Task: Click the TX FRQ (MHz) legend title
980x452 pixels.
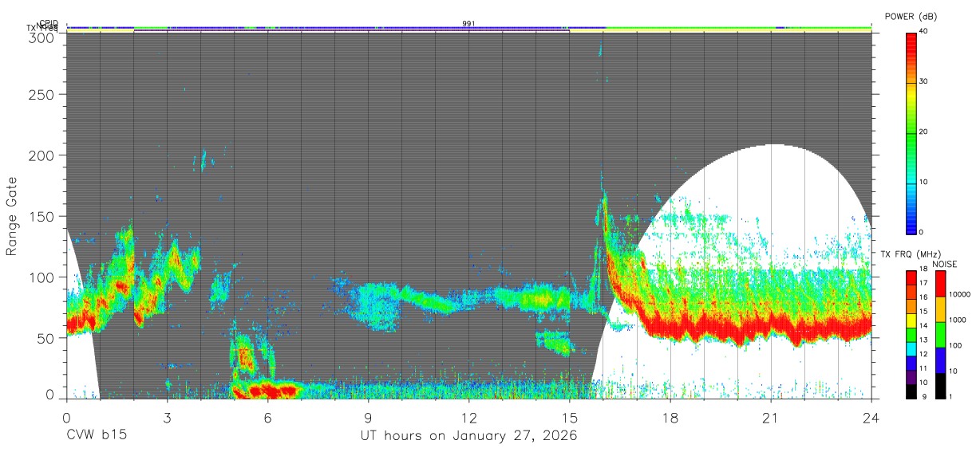Action: [911, 254]
